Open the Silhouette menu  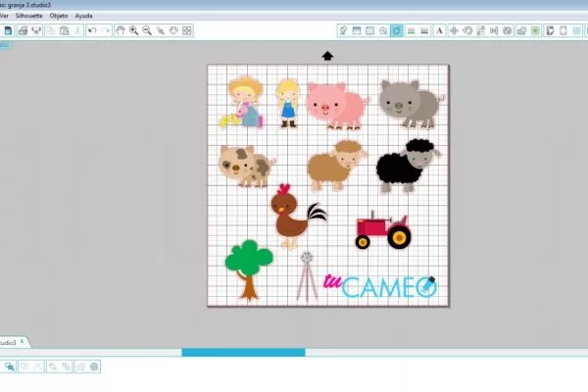coord(28,16)
